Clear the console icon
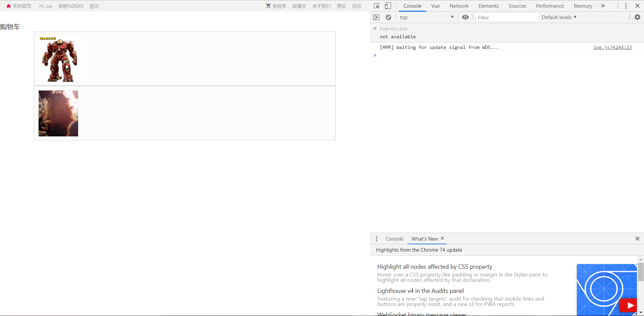 (x=388, y=17)
